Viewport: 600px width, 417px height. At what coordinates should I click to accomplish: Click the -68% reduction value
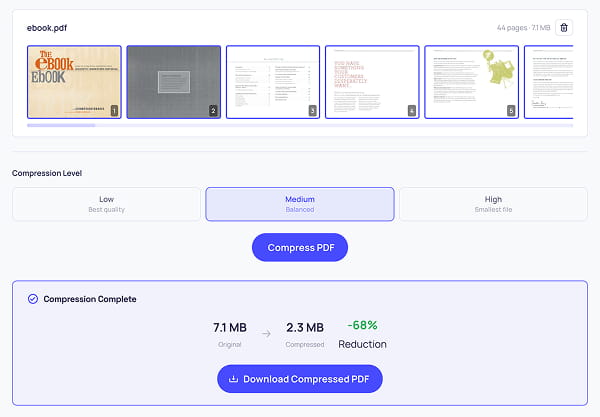[x=362, y=325]
